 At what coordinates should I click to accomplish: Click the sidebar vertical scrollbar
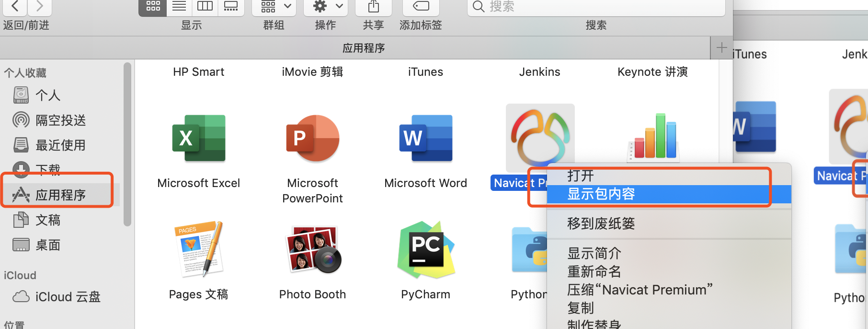click(127, 144)
